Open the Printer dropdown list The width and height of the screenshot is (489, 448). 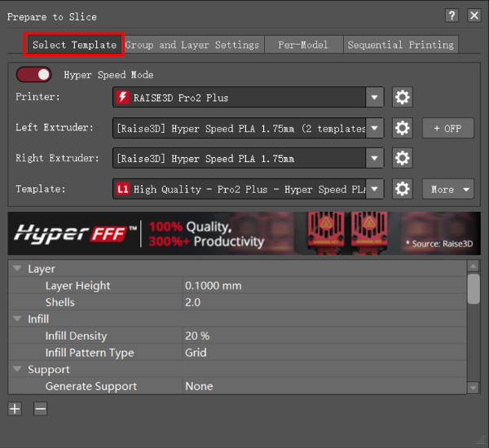[374, 98]
